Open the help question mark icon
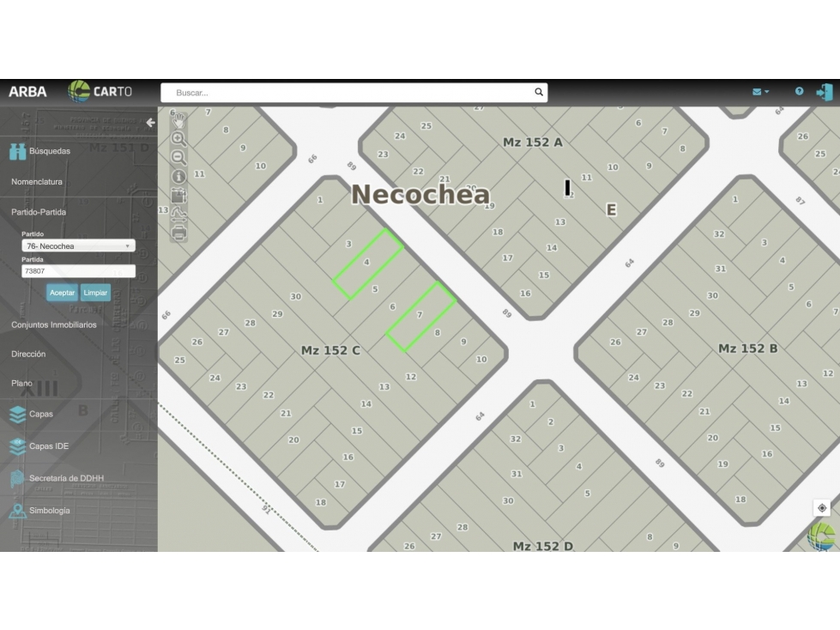The image size is (840, 630). [x=799, y=92]
